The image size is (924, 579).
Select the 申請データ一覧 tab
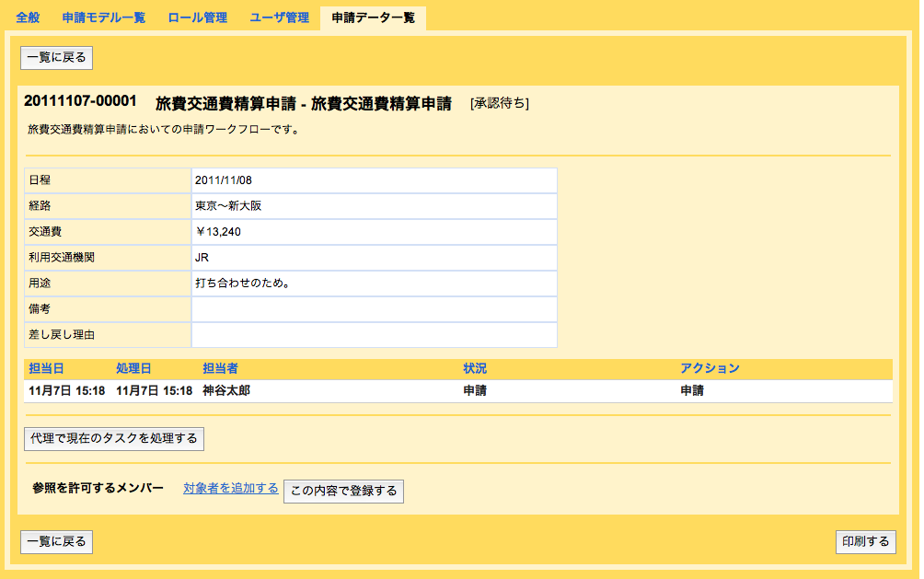(x=373, y=16)
